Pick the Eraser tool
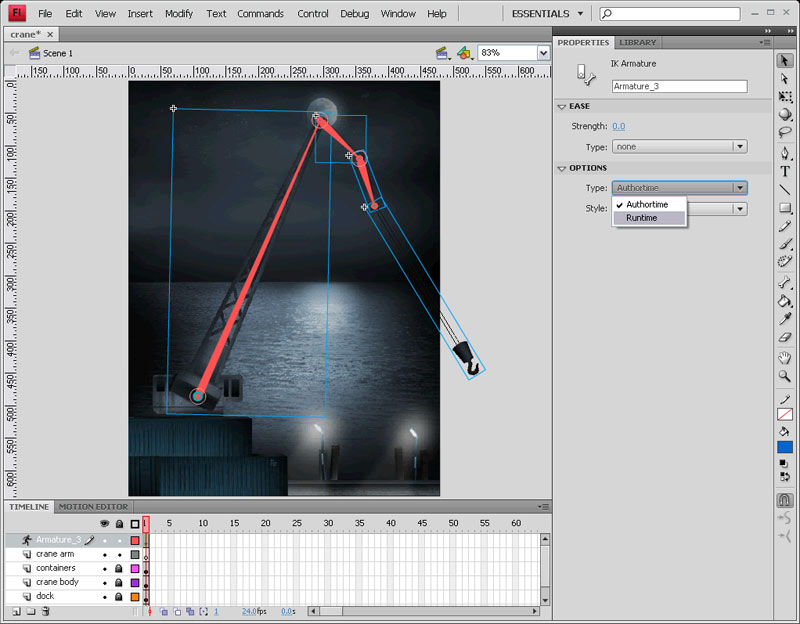Image resolution: width=800 pixels, height=624 pixels. 785,338
